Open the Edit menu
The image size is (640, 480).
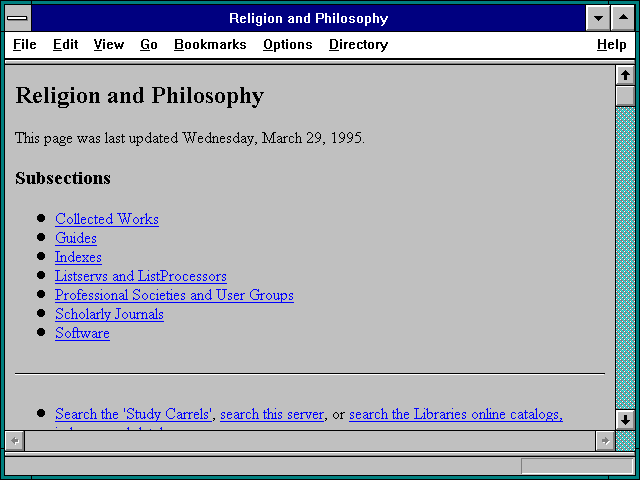point(65,44)
